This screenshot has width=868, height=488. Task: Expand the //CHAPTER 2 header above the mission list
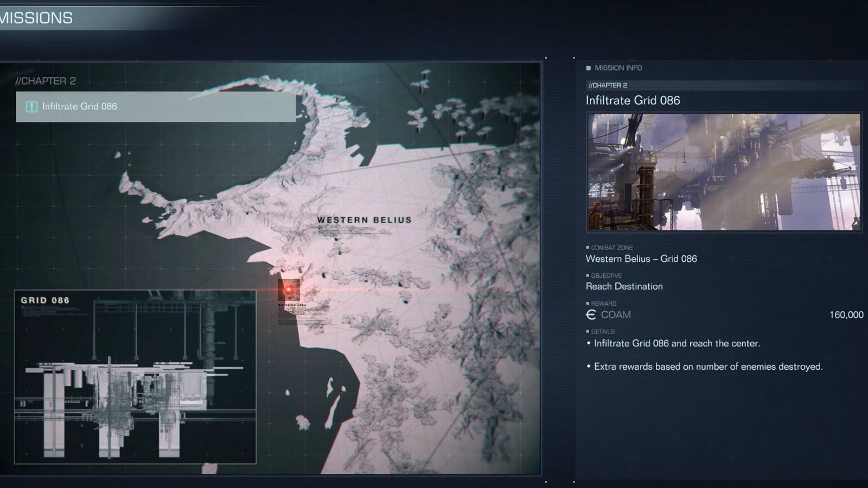(46, 81)
